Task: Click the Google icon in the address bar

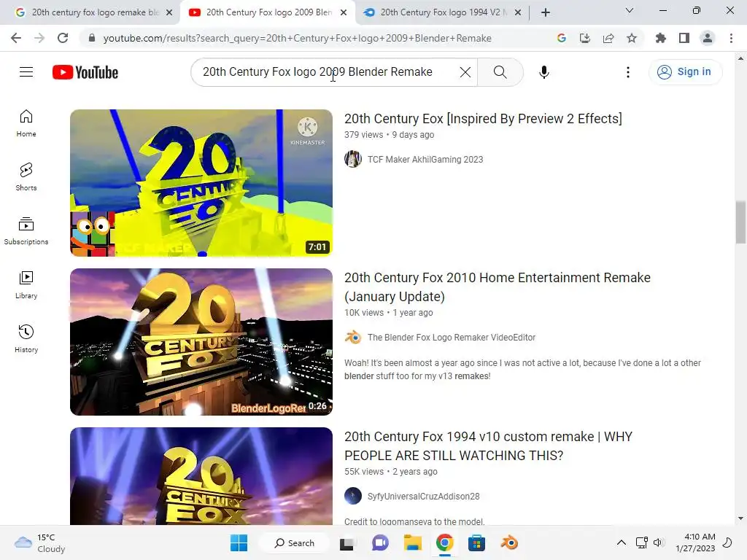Action: click(x=562, y=38)
